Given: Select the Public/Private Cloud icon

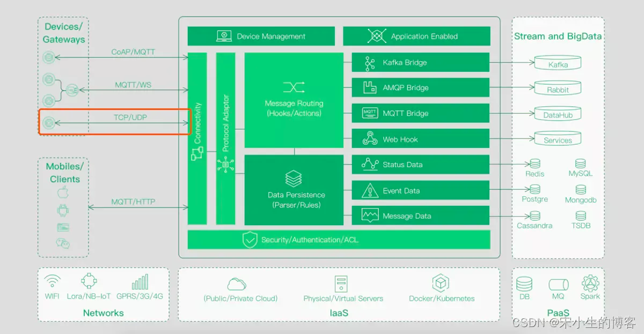Looking at the screenshot, I should click(x=237, y=284).
